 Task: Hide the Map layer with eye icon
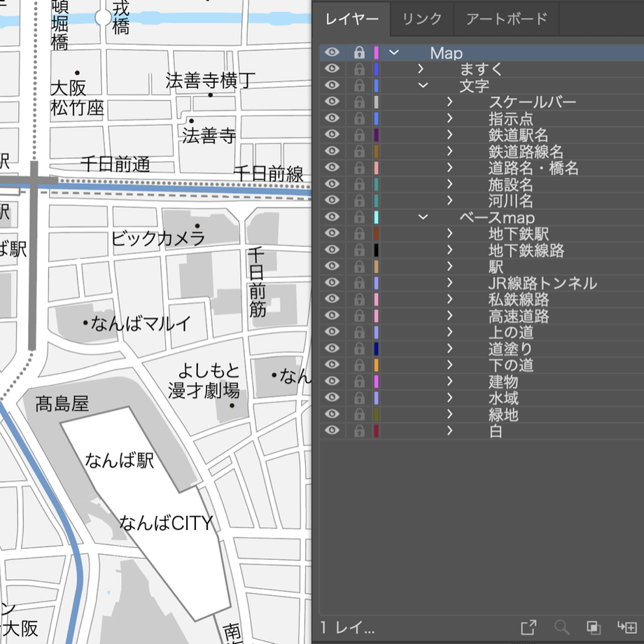tap(332, 52)
